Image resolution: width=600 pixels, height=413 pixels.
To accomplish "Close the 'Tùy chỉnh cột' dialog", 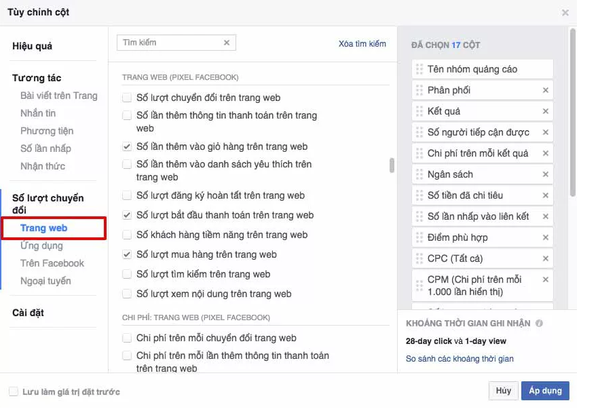I will pyautogui.click(x=565, y=13).
